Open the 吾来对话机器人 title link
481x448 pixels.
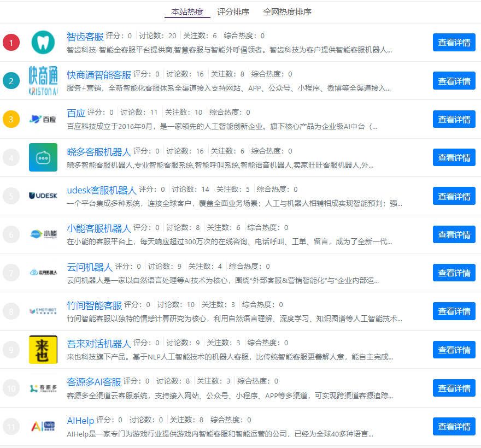tap(99, 344)
